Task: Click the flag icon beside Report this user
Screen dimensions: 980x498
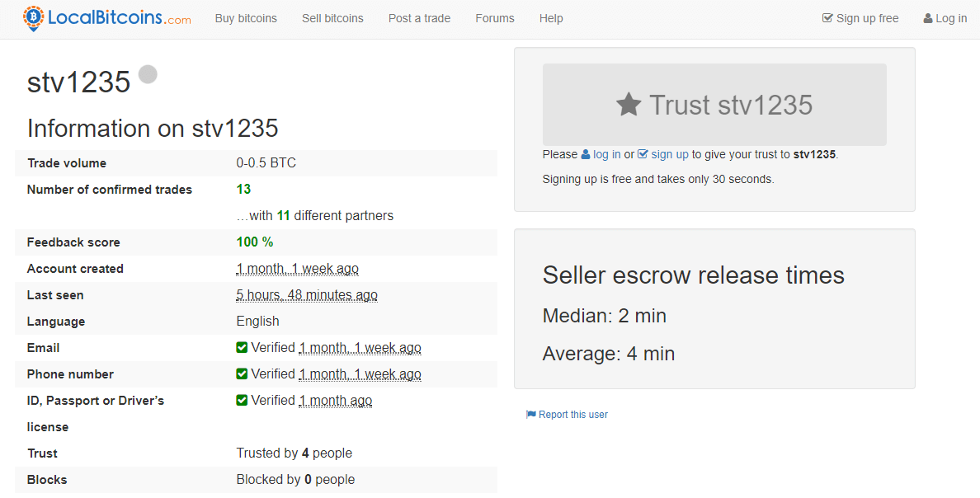Action: pyautogui.click(x=531, y=414)
